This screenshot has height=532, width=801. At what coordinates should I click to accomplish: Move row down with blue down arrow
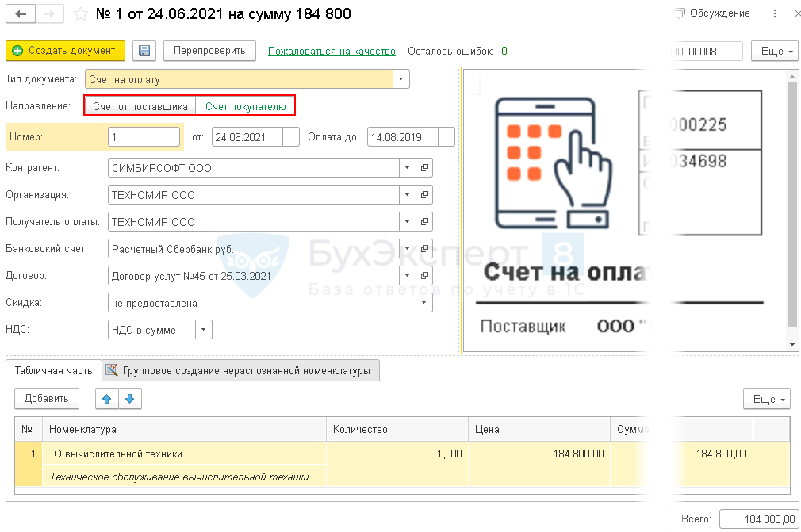[x=130, y=399]
